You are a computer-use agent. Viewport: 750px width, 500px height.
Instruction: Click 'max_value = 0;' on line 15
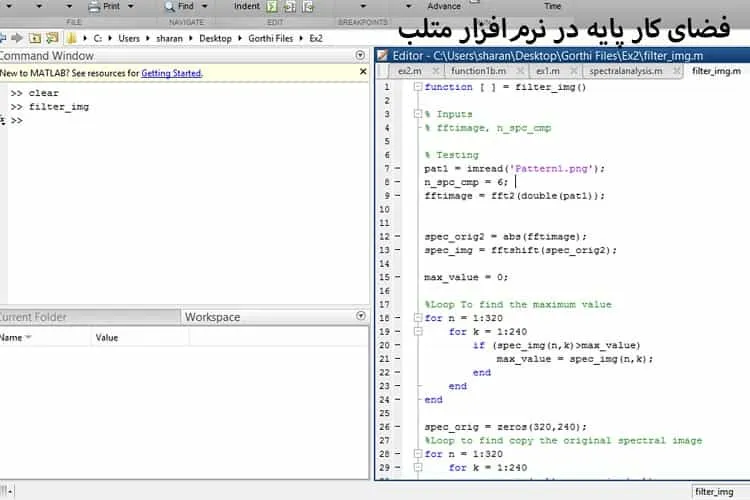point(466,277)
